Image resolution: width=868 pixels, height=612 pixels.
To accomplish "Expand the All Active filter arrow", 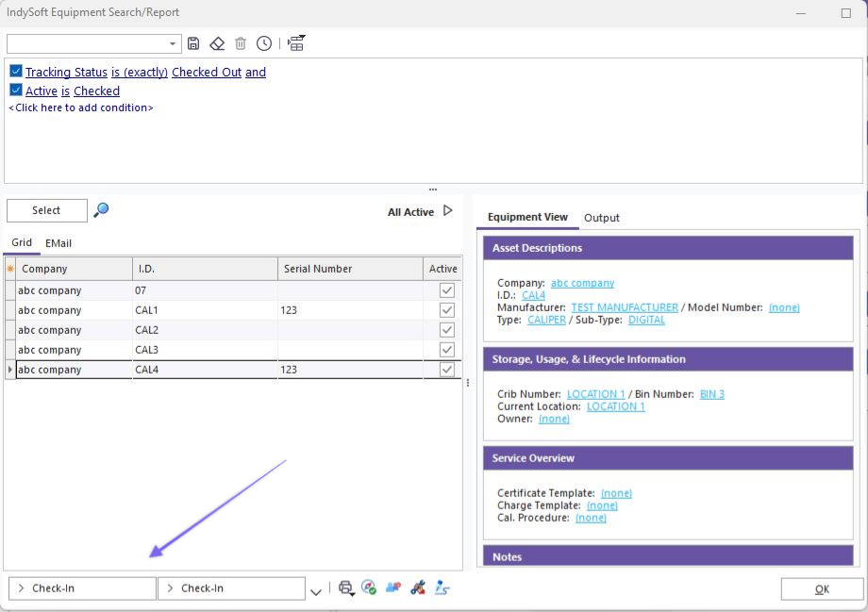I will point(448,211).
